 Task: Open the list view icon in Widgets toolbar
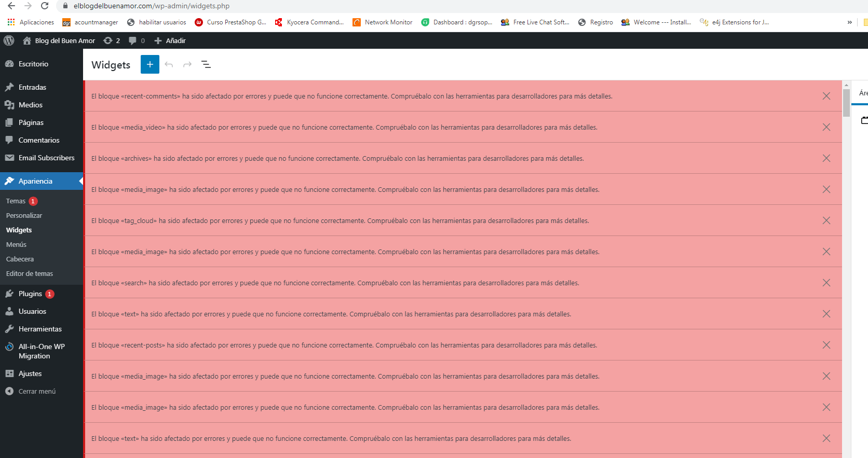pos(206,64)
